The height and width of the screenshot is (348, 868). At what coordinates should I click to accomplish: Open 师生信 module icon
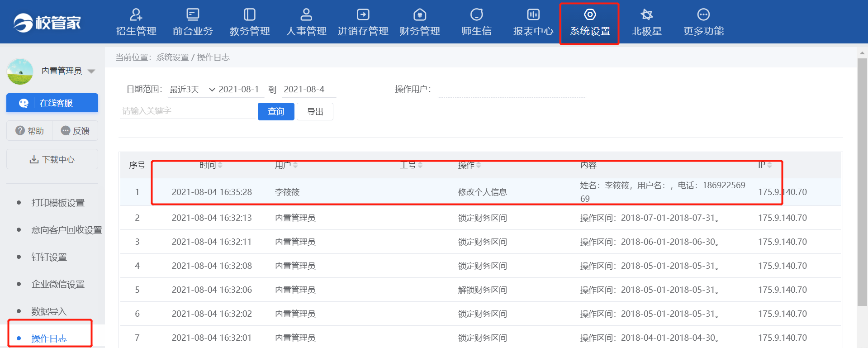pos(476,14)
